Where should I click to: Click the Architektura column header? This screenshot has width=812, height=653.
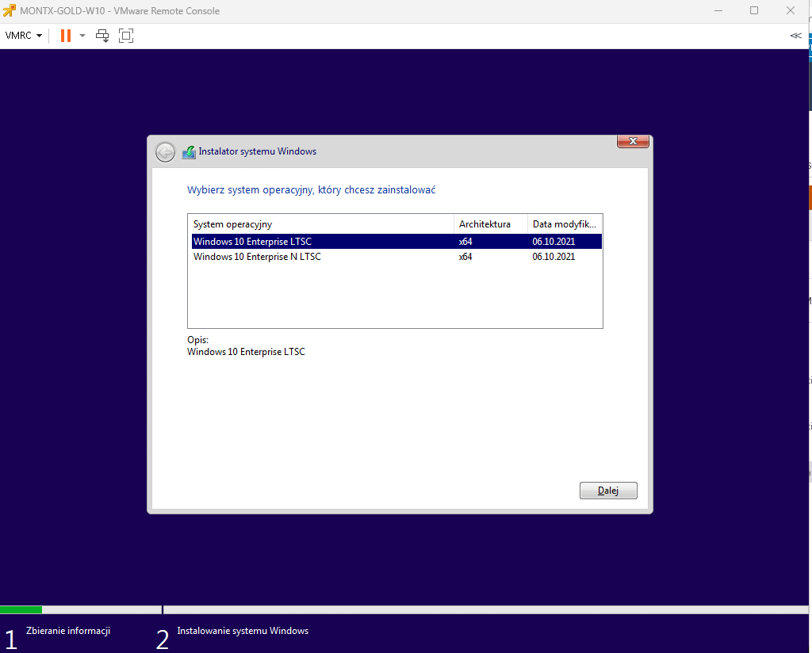click(x=490, y=224)
